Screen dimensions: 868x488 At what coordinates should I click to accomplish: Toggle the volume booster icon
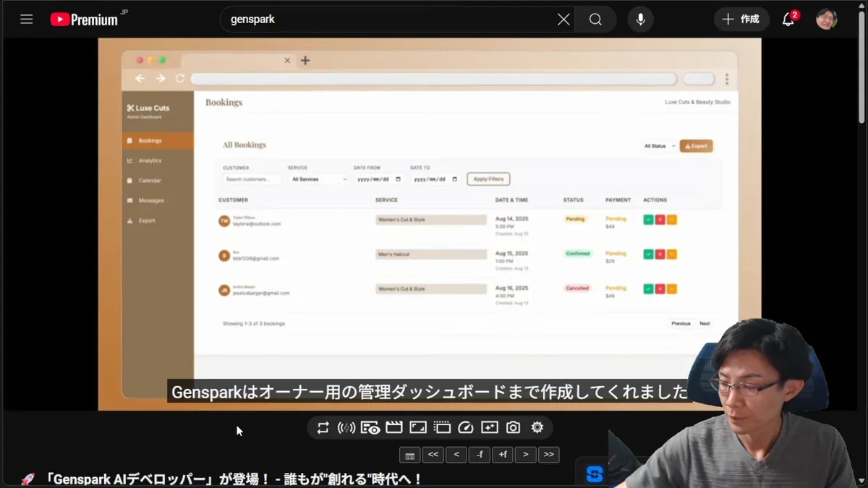tap(346, 428)
